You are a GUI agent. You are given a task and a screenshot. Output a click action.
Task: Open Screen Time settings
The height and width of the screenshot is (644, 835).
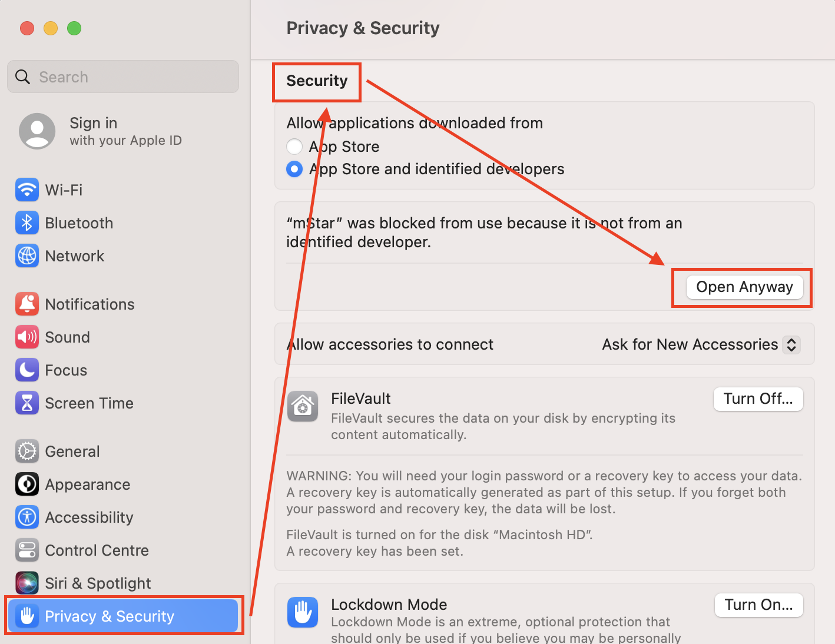[27, 403]
